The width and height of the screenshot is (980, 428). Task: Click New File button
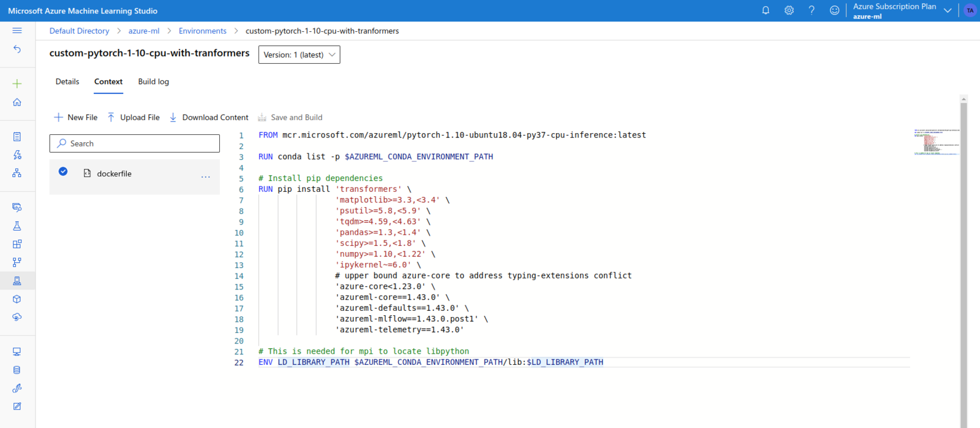point(76,117)
